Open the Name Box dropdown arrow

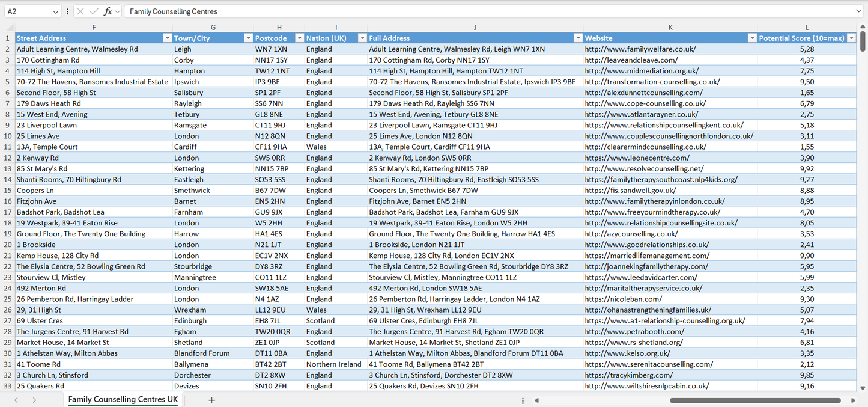[x=56, y=11]
